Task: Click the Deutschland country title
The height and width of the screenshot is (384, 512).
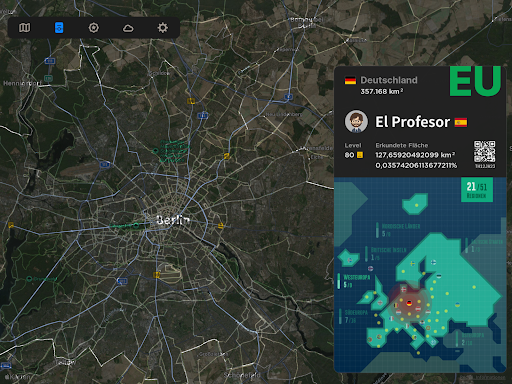Action: tap(389, 80)
